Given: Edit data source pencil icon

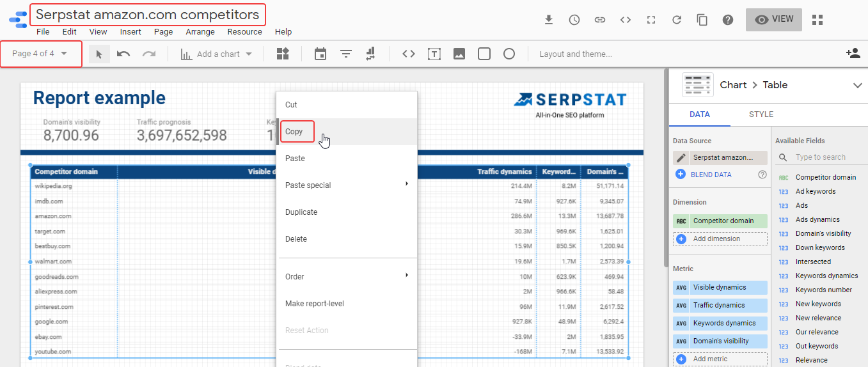Looking at the screenshot, I should 681,157.
